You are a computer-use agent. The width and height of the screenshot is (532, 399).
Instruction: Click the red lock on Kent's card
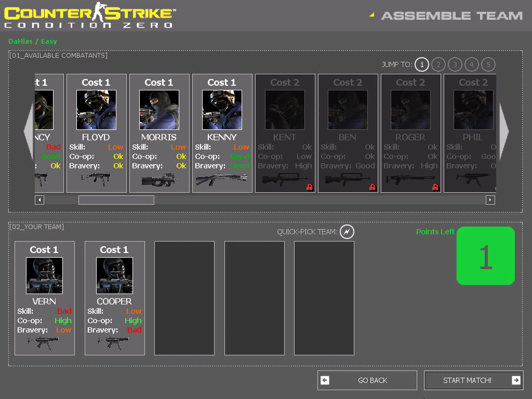pos(310,187)
